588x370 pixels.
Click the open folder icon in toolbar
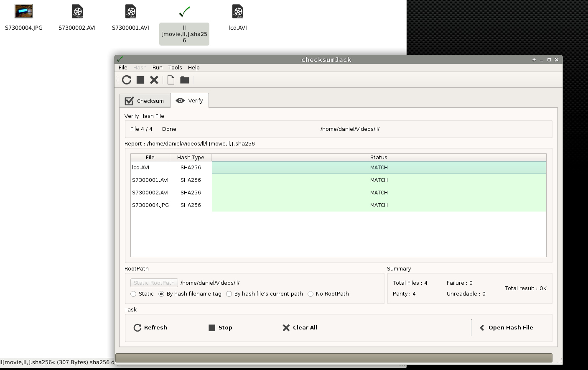185,80
